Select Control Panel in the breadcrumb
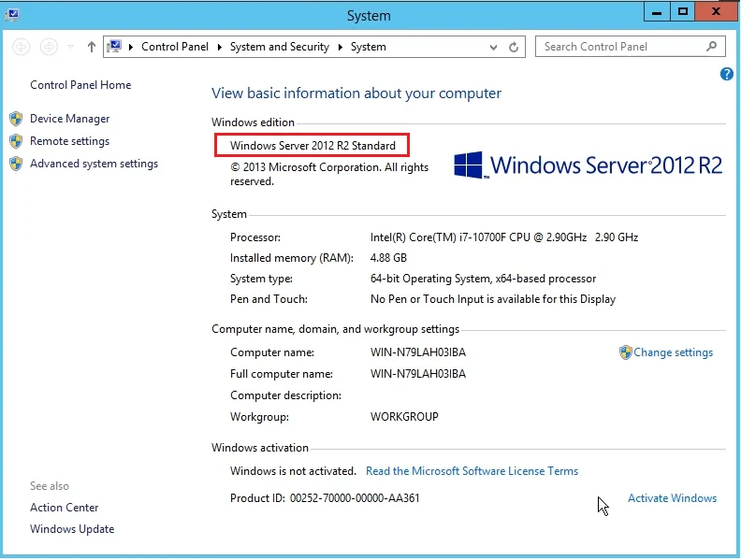The width and height of the screenshot is (741, 560). coord(175,47)
